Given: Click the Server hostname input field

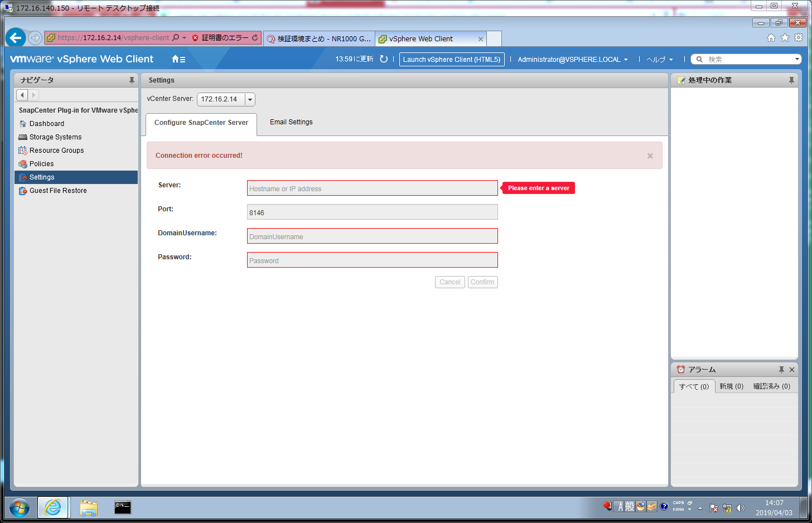Looking at the screenshot, I should (x=373, y=188).
